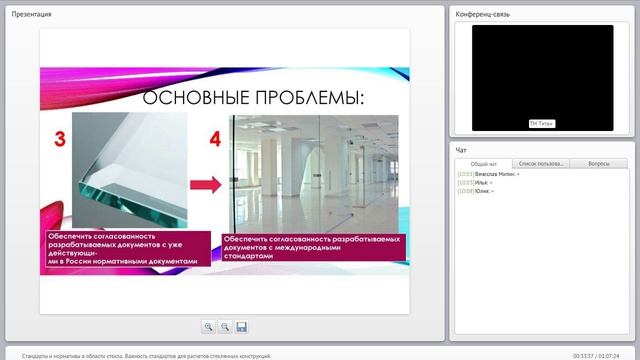Switch to the Общий чат tab
Viewport: 640px width, 360px height.
(484, 164)
